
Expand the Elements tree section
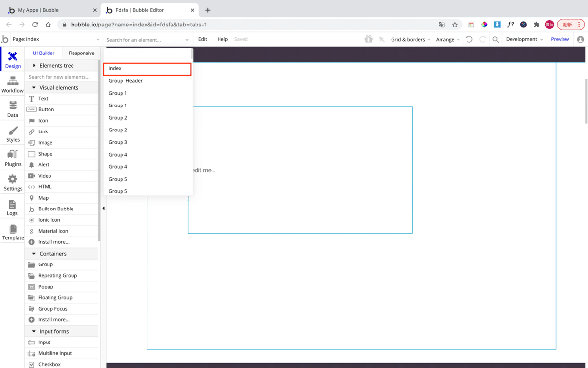(62, 65)
